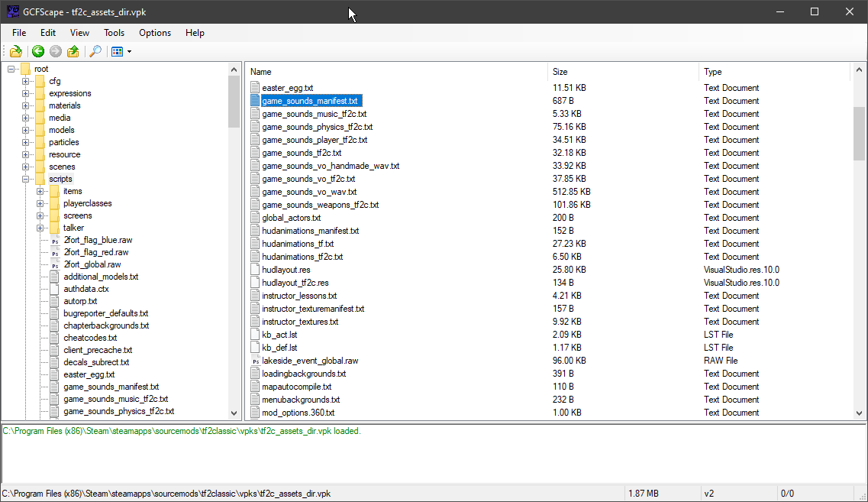Click the folder tree scroll down arrow

coord(234,413)
